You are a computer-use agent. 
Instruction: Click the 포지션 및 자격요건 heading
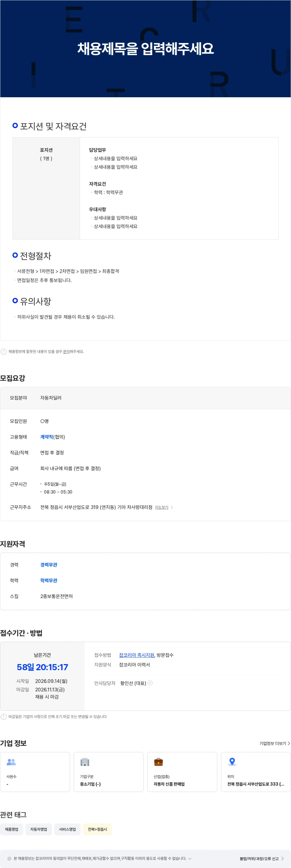[x=53, y=126]
